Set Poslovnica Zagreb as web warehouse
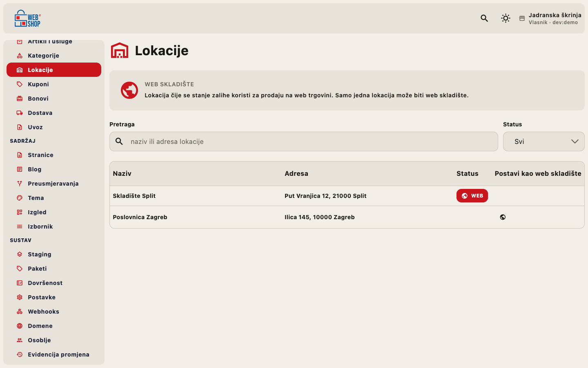 [503, 217]
